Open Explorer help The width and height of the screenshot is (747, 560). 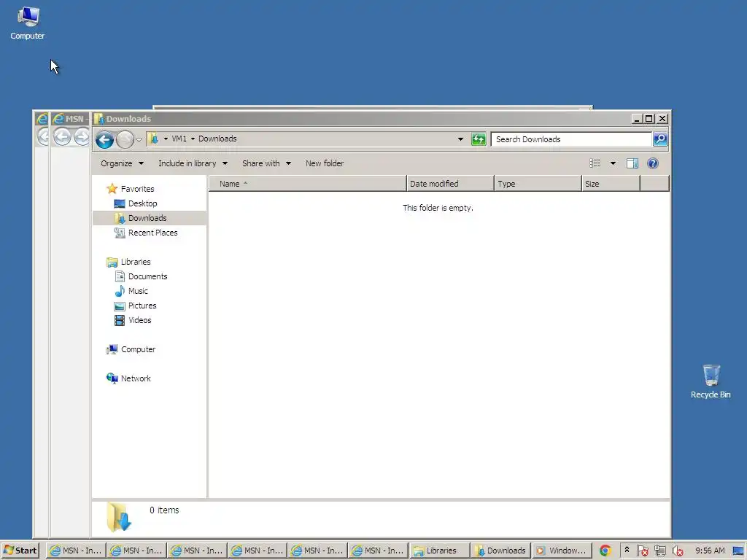(x=653, y=163)
